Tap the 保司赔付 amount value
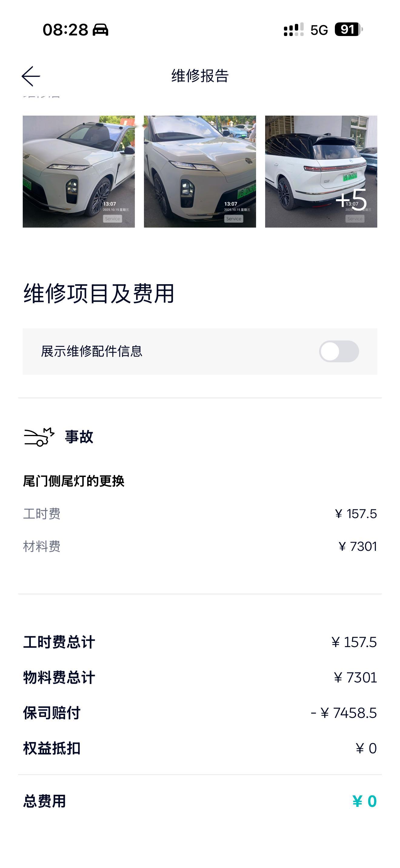This screenshot has height=868, width=400. coord(344,713)
